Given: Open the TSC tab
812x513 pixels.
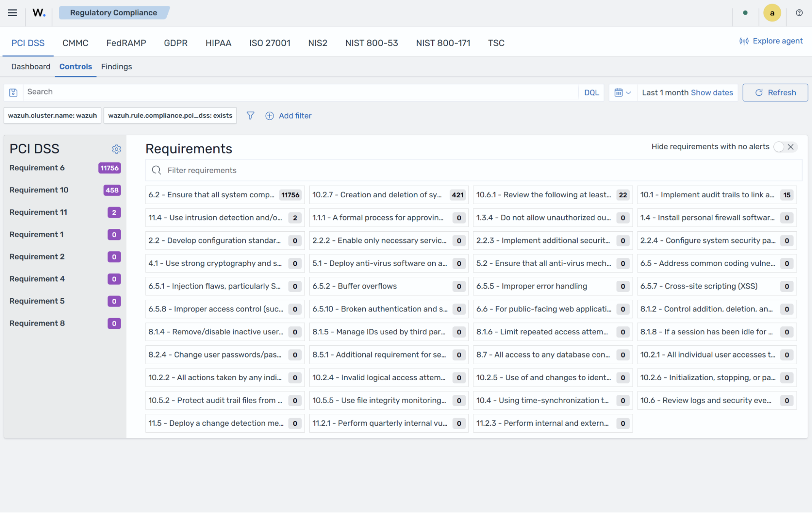Looking at the screenshot, I should [496, 43].
